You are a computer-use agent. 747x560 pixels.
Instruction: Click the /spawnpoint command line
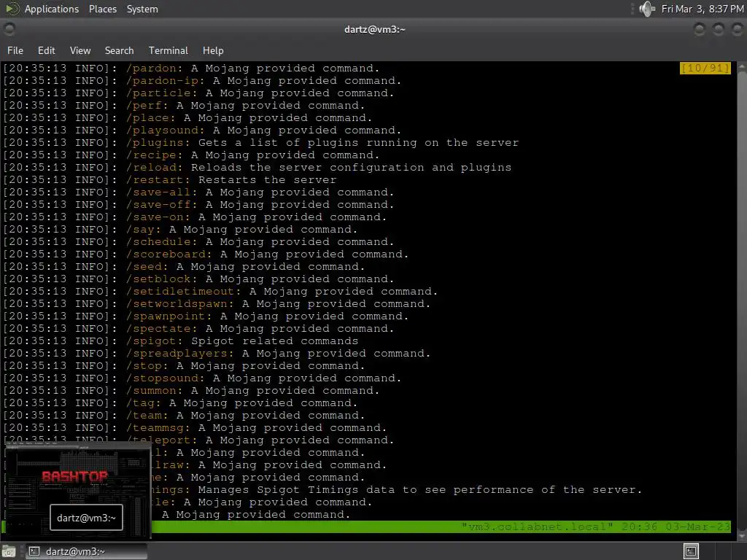pyautogui.click(x=206, y=316)
